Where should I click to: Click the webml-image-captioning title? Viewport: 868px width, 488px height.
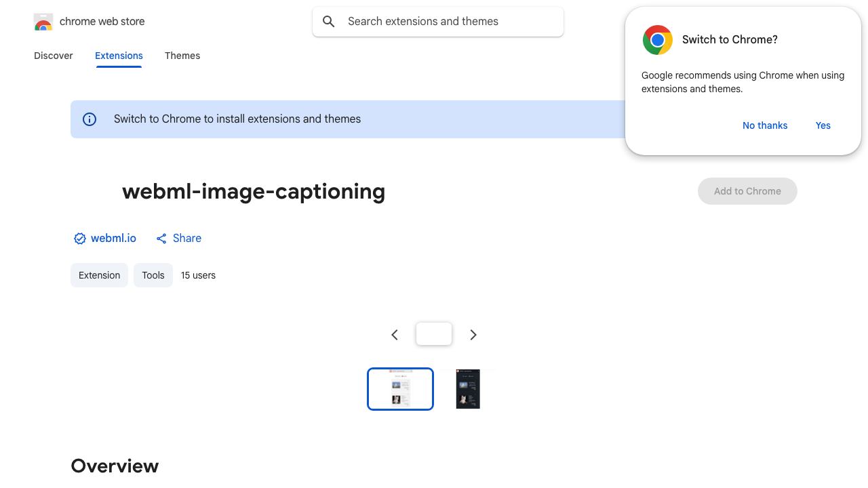coord(254,192)
